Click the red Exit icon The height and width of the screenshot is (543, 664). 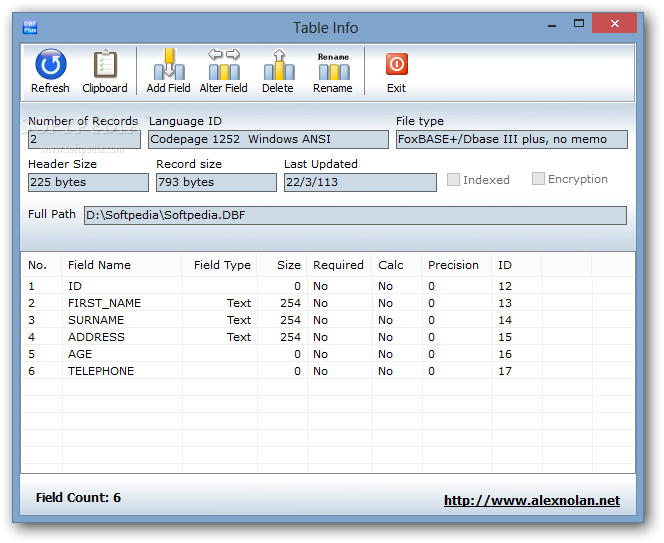click(397, 64)
